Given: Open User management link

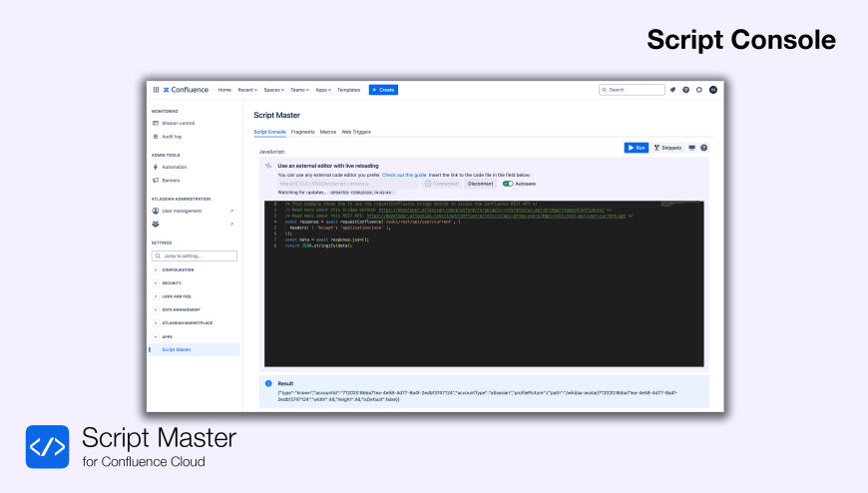Looking at the screenshot, I should coord(182,211).
